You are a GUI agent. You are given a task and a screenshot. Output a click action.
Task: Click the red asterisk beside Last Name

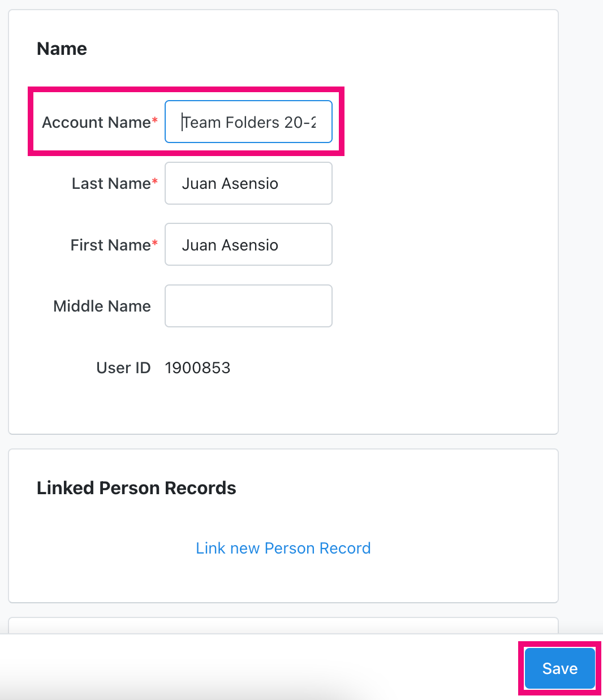click(154, 179)
